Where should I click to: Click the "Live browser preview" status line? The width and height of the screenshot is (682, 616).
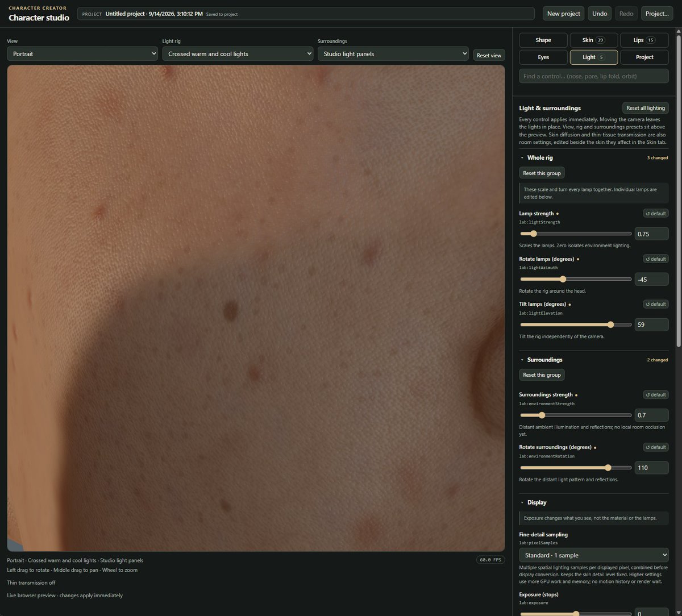point(65,596)
